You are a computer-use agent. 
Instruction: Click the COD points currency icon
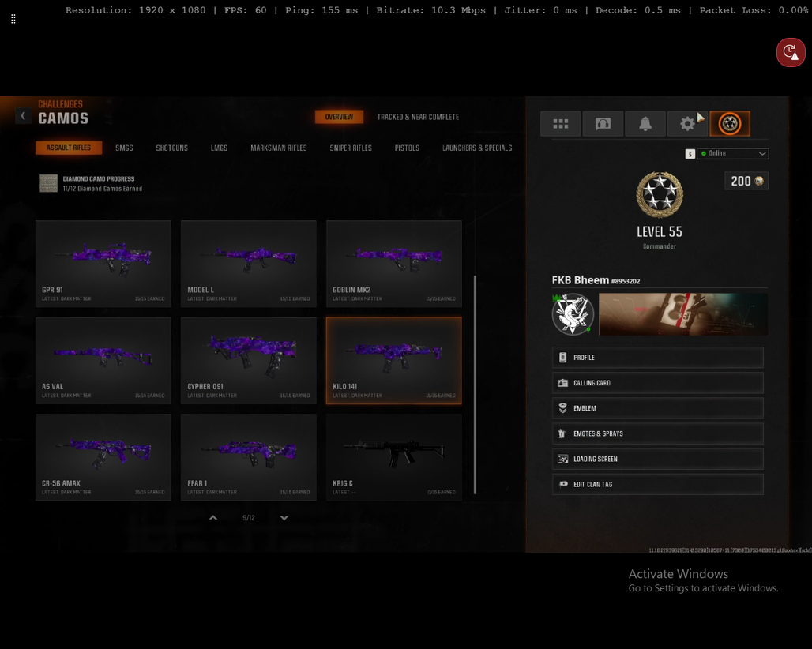[x=759, y=181]
